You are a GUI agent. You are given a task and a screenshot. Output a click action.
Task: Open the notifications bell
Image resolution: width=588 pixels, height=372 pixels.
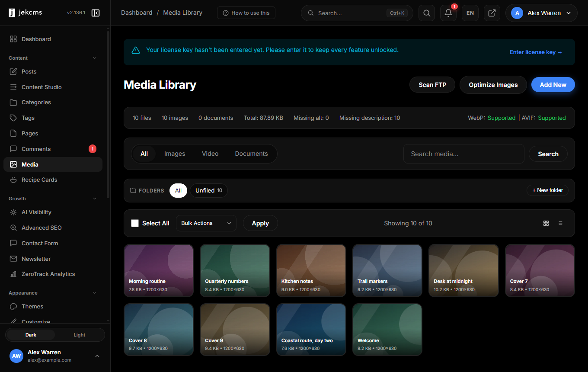[448, 13]
